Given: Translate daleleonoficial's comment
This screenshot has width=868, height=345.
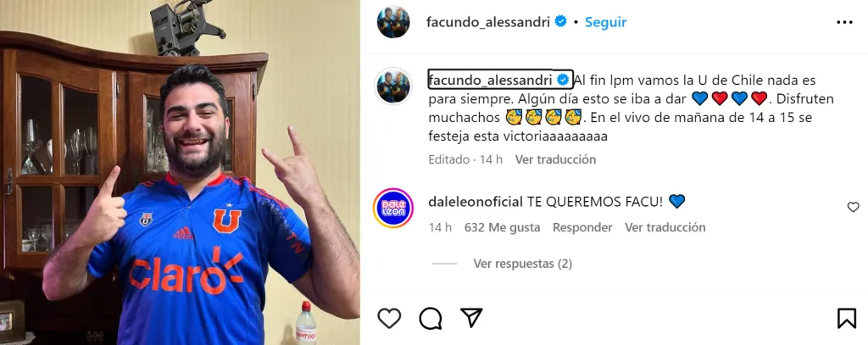Looking at the screenshot, I should pos(665,228).
